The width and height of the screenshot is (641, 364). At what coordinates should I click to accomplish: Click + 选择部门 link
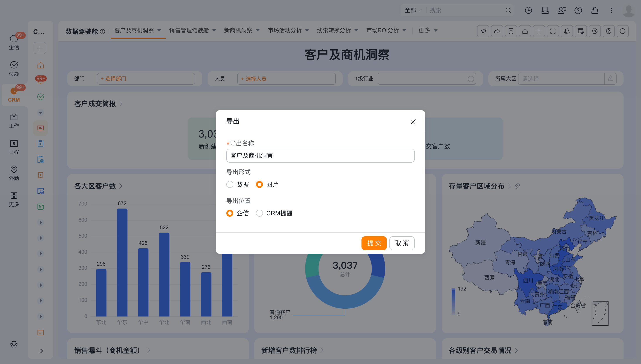(114, 79)
